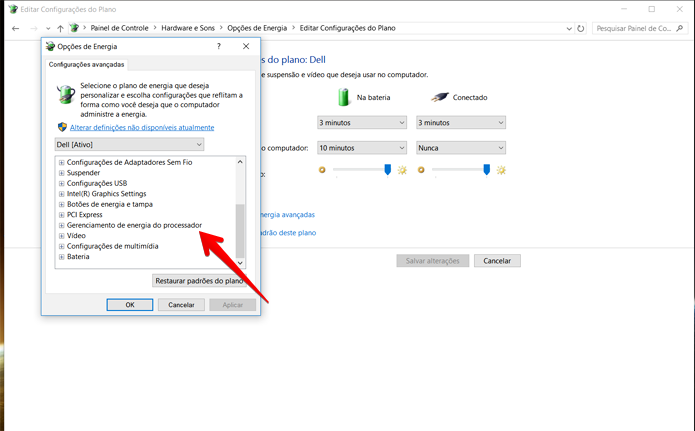The height and width of the screenshot is (431, 695).
Task: Click bright sun icon under Na bateria
Action: pyautogui.click(x=402, y=170)
